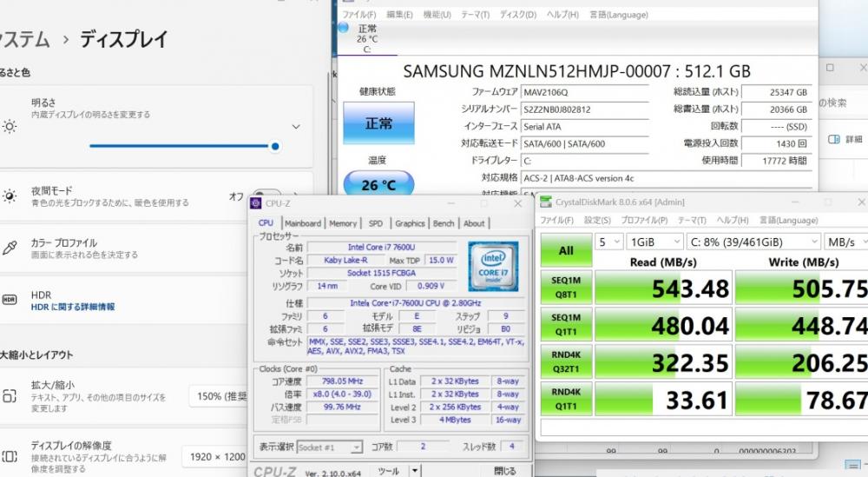Click the 正常 health status button
This screenshot has height=477, width=868.
tap(378, 123)
